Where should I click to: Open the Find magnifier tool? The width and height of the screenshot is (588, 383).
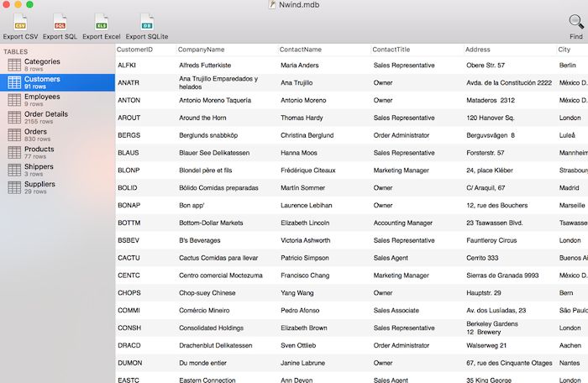point(575,23)
